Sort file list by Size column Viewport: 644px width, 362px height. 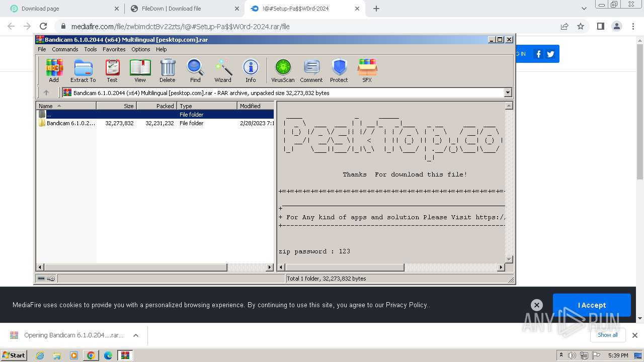click(x=116, y=106)
